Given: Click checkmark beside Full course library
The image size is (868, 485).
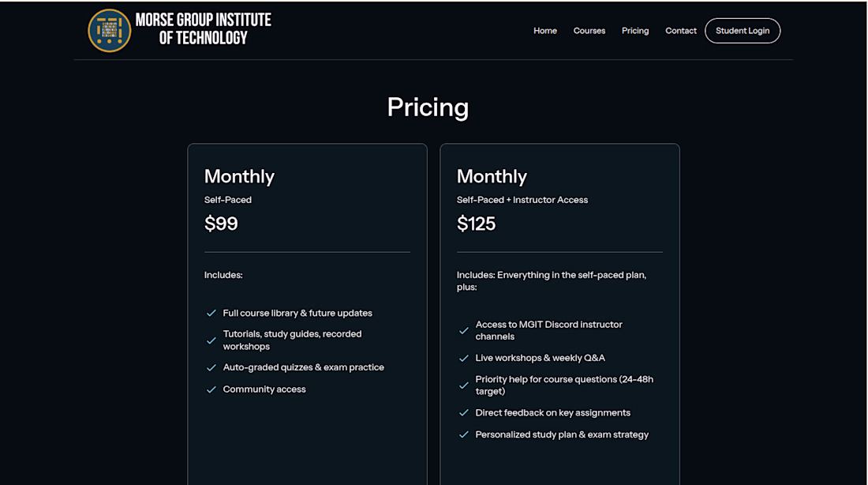Looking at the screenshot, I should point(211,314).
